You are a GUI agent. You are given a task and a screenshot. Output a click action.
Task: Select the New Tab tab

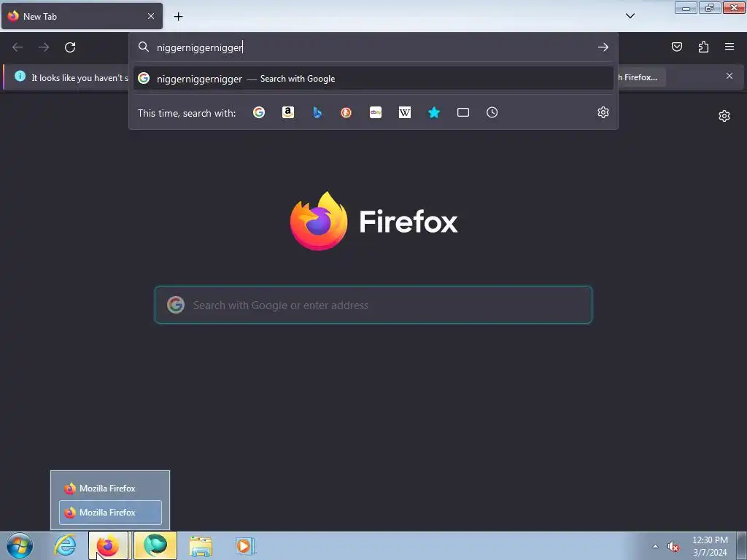pos(82,16)
